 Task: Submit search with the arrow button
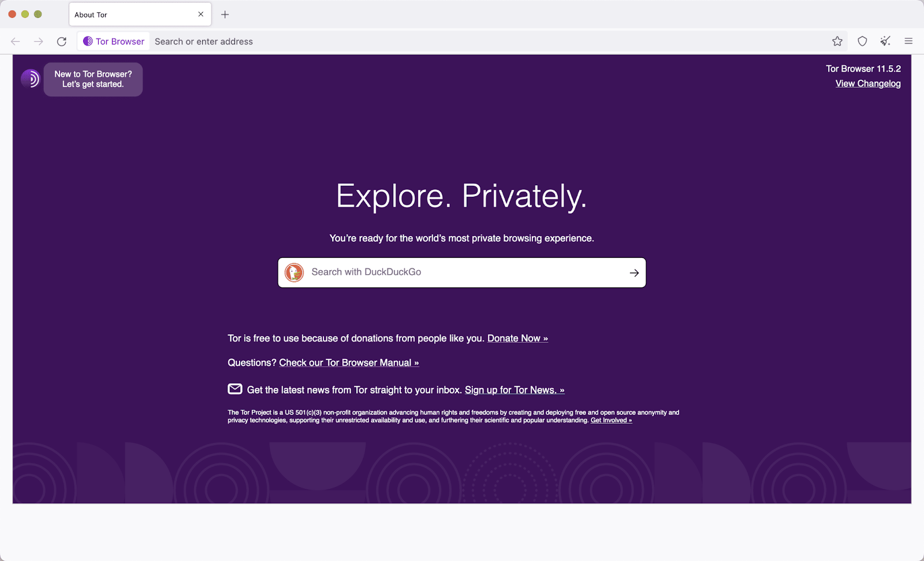[x=634, y=272]
